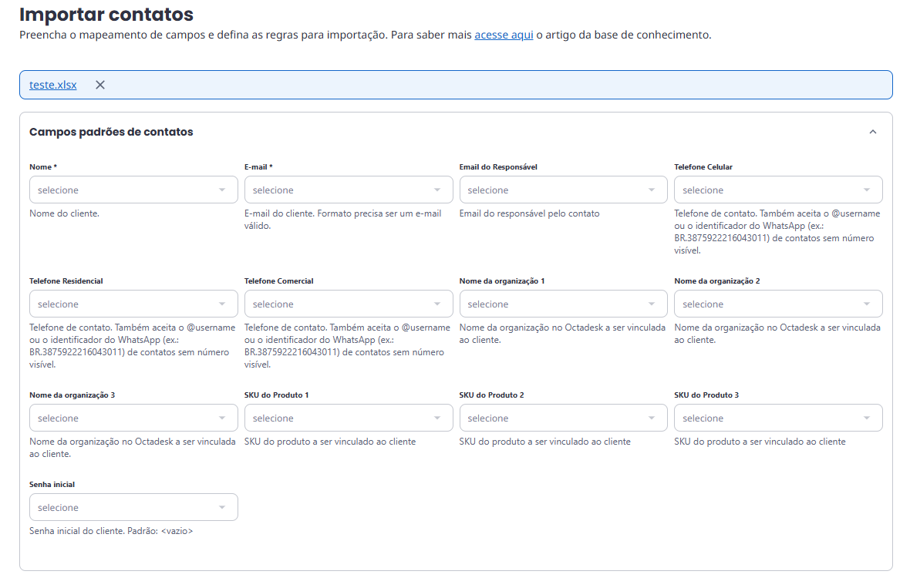Open the Telefone Celular dropdown
The height and width of the screenshot is (588, 910).
(778, 190)
